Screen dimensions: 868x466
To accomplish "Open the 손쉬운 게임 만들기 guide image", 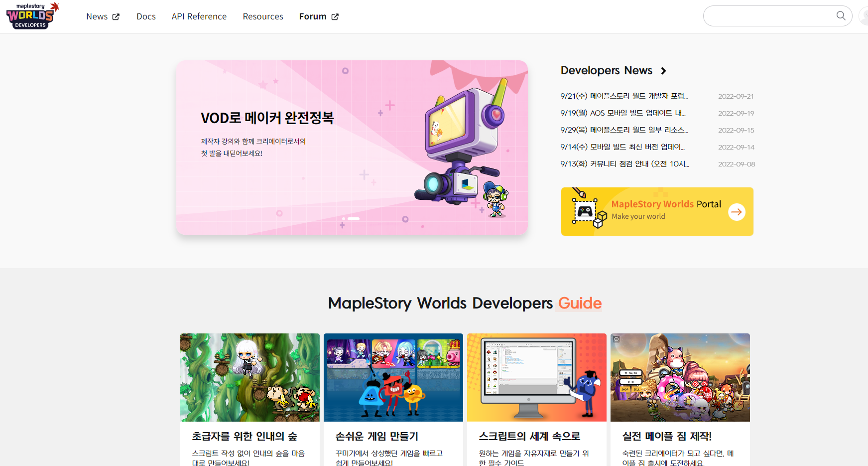I will pyautogui.click(x=393, y=377).
